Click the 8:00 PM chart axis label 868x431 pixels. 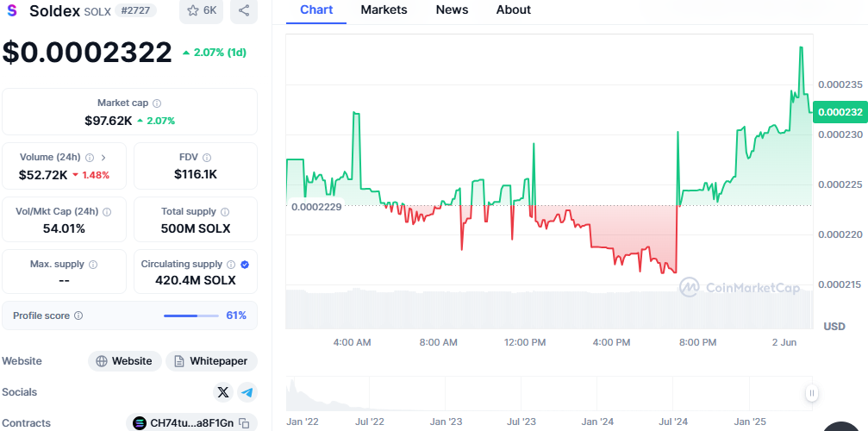(x=697, y=342)
